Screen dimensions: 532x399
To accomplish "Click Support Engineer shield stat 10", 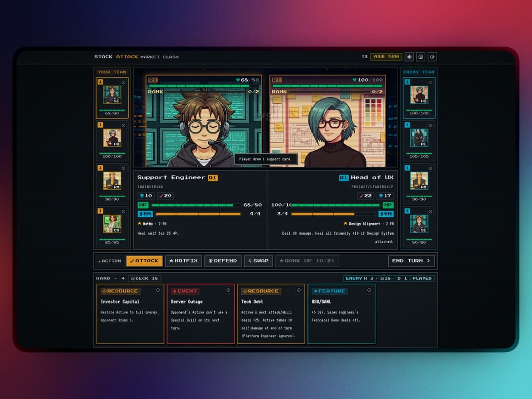I will click(x=146, y=196).
